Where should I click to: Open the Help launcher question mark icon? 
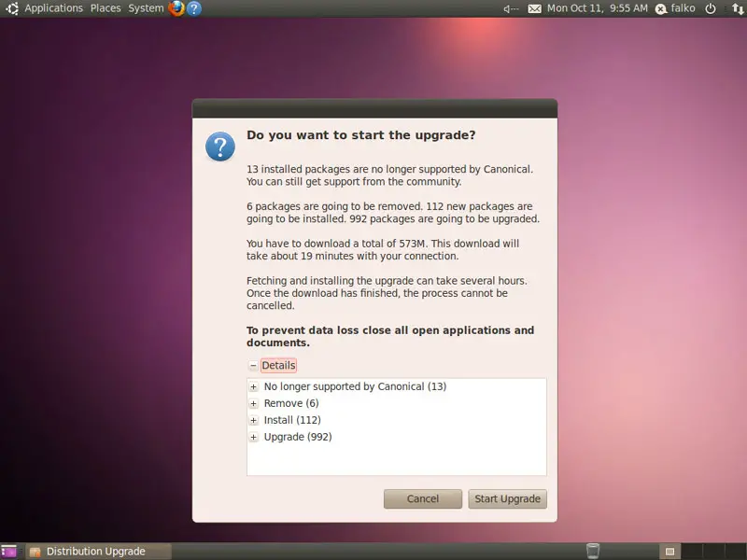coord(194,8)
